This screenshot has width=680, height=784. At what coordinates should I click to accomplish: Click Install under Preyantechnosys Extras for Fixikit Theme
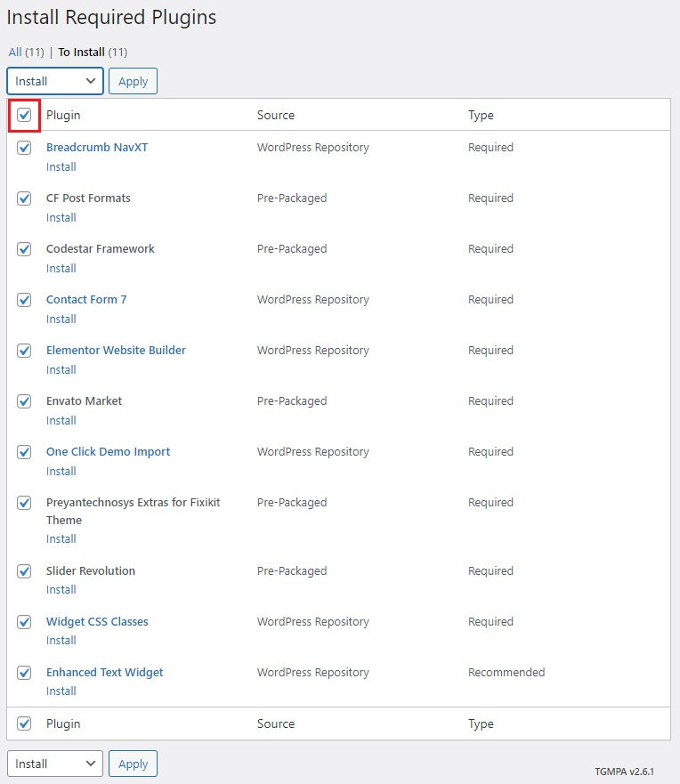[61, 539]
